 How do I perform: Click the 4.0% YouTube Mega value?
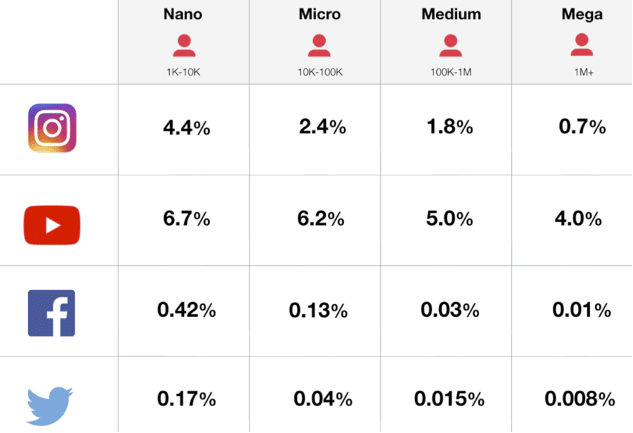click(580, 219)
